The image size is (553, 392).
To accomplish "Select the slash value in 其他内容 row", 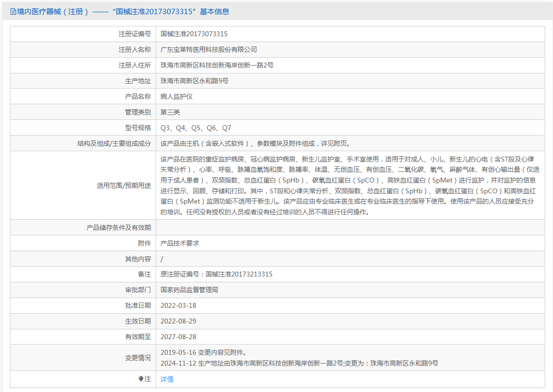I will pos(162,259).
